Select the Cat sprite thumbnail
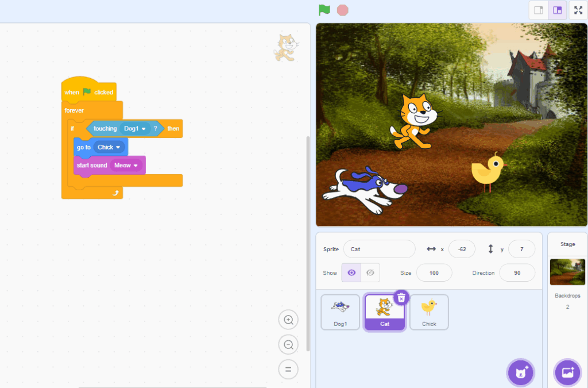 [384, 312]
